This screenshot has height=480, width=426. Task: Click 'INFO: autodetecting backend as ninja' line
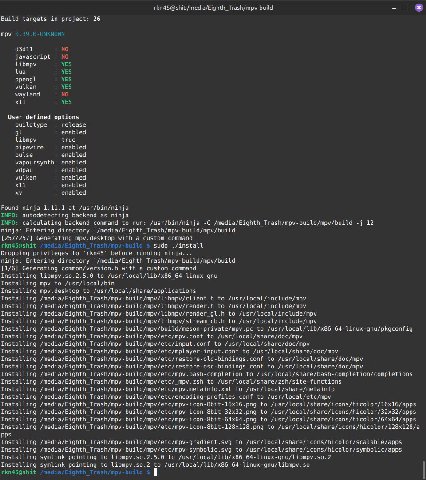pyautogui.click(x=65, y=215)
